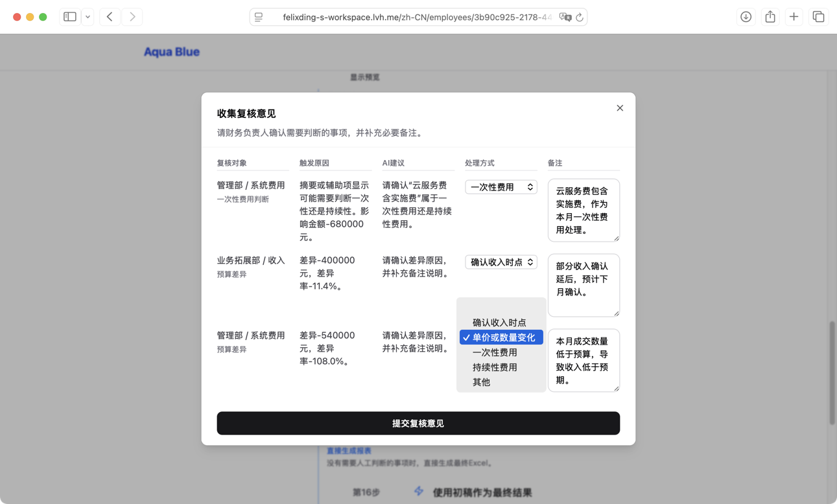The image size is (837, 504).
Task: Click the URL address field
Action: click(418, 17)
